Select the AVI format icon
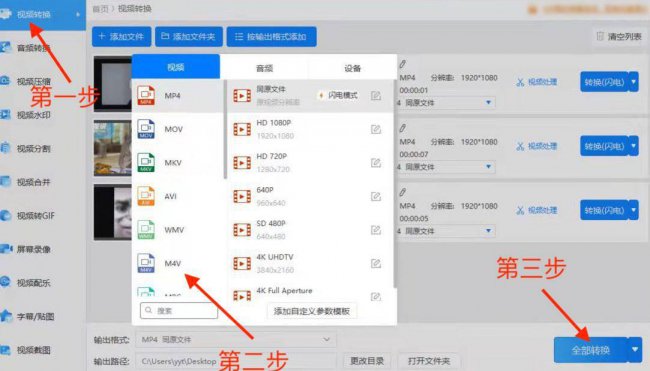 146,196
